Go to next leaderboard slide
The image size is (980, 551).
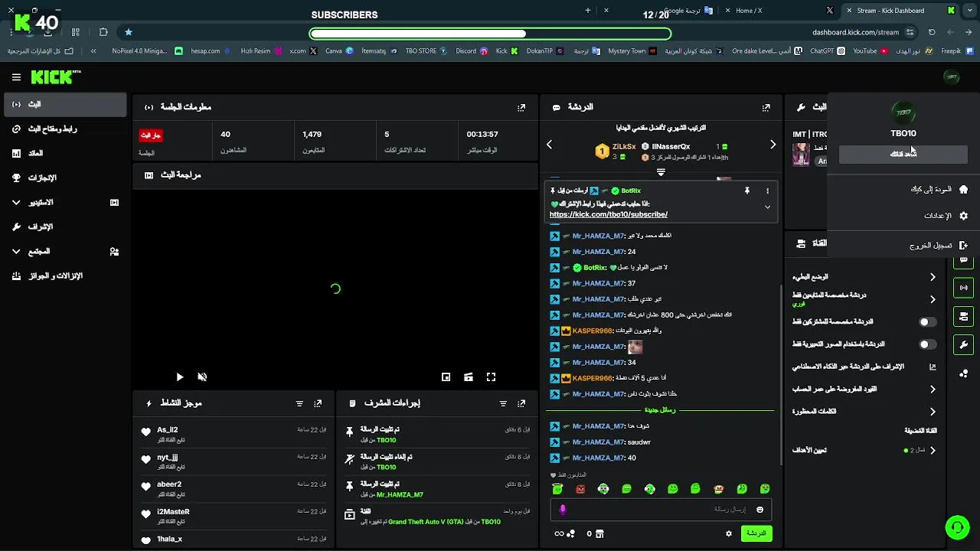773,145
